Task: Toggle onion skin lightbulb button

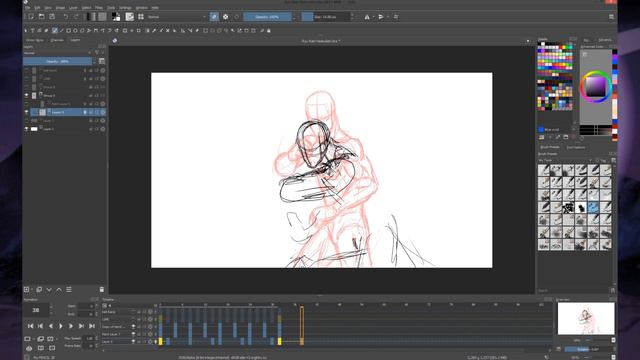Action: point(29,348)
